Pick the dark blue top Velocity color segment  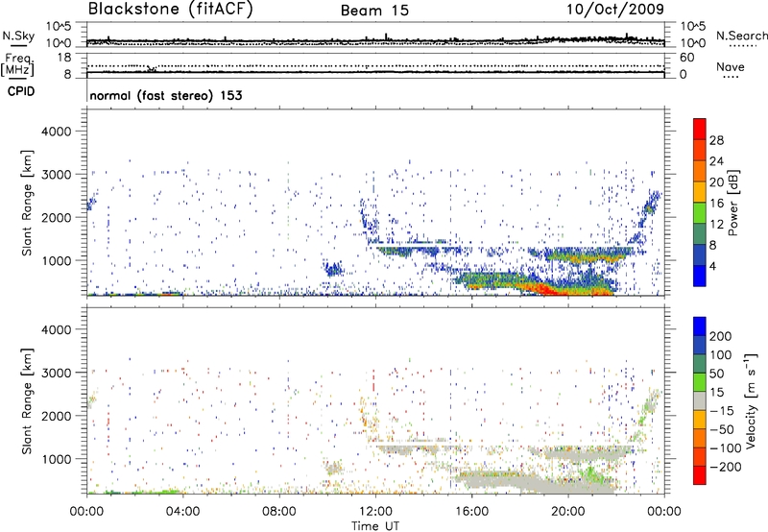pyautogui.click(x=700, y=326)
